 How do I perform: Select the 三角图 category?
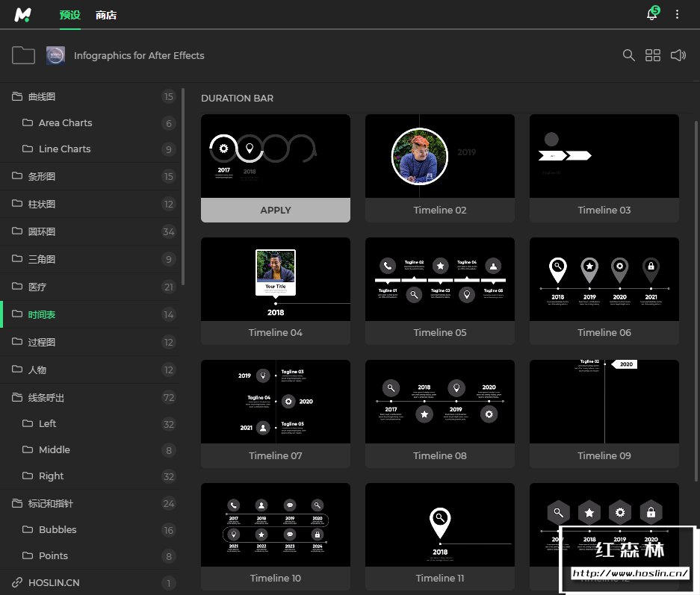[90, 259]
